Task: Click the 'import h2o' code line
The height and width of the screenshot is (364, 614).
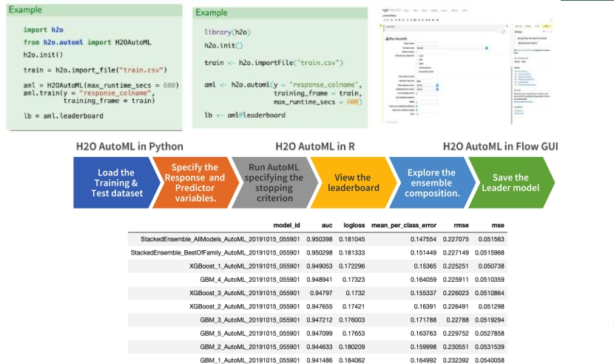Action: [43, 30]
